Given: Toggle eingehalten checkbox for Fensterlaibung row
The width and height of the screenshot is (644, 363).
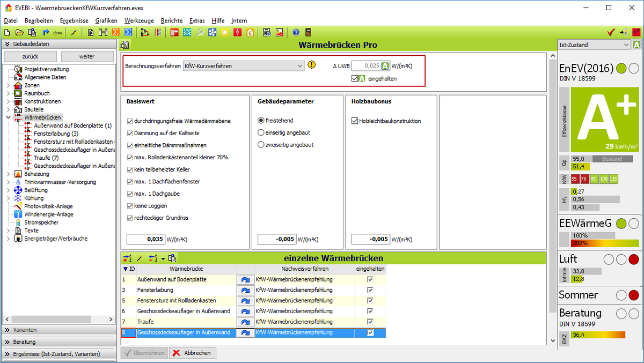Looking at the screenshot, I should pyautogui.click(x=370, y=290).
